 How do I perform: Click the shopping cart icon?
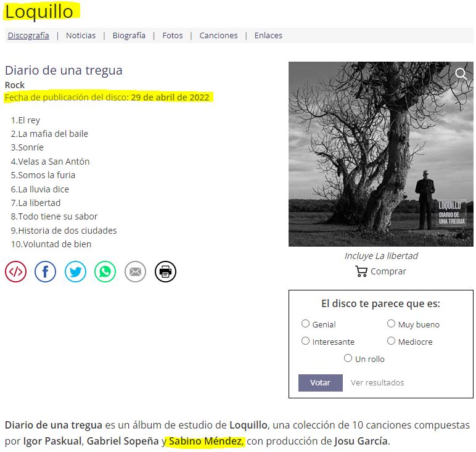click(x=361, y=271)
